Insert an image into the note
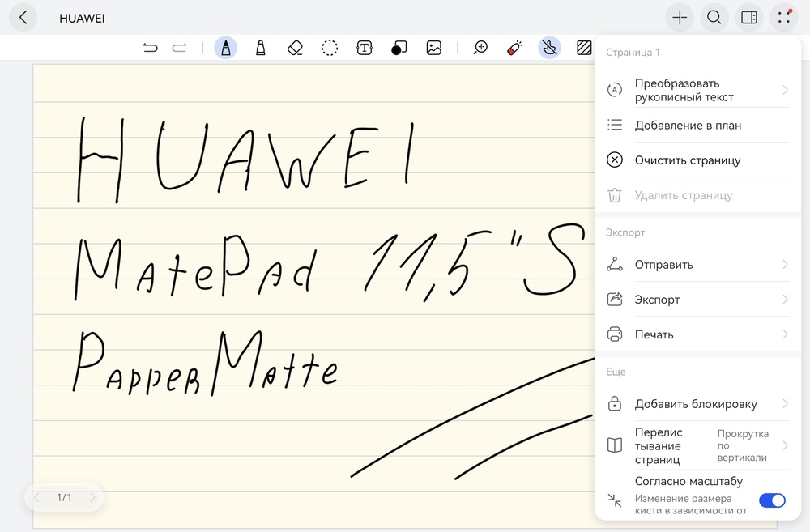Screen dimensions: 810x532 click(434, 48)
